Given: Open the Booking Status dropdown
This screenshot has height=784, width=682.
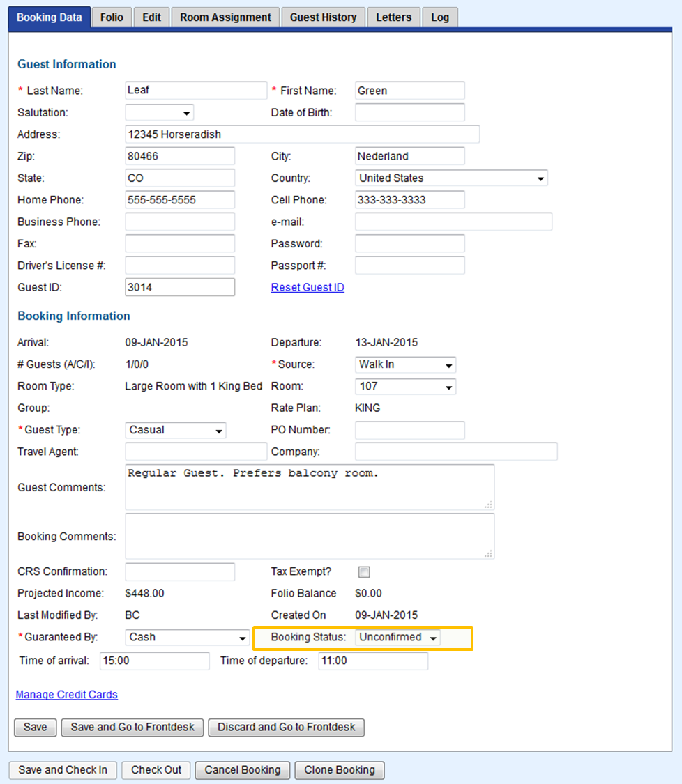Looking at the screenshot, I should tap(398, 638).
